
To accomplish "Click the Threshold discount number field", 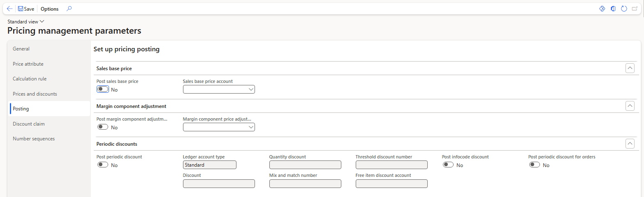I will pos(391,165).
